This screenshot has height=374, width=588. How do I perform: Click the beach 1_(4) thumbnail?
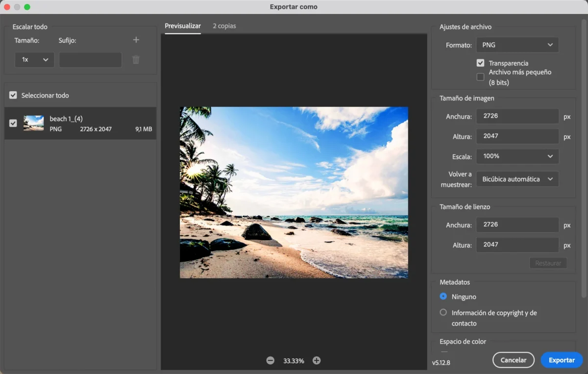point(34,123)
